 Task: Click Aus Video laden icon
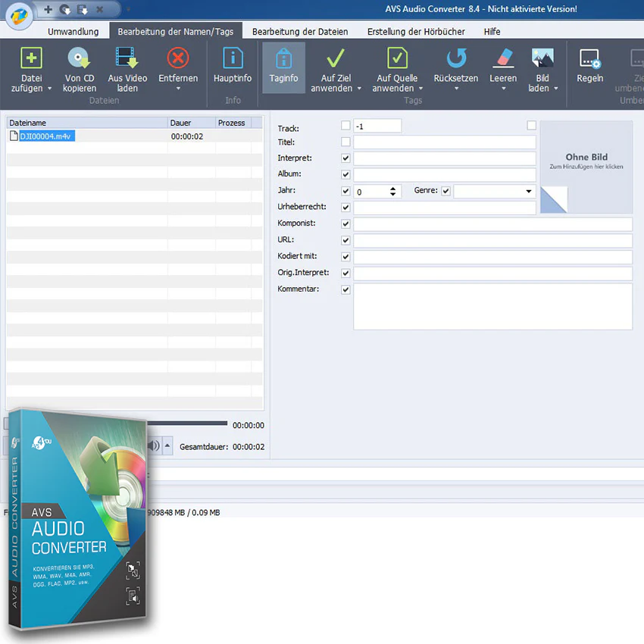click(x=127, y=58)
